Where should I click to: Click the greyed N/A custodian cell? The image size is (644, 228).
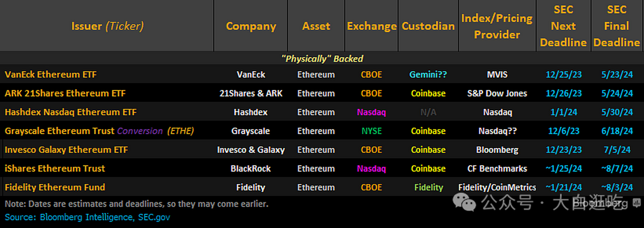(x=428, y=112)
